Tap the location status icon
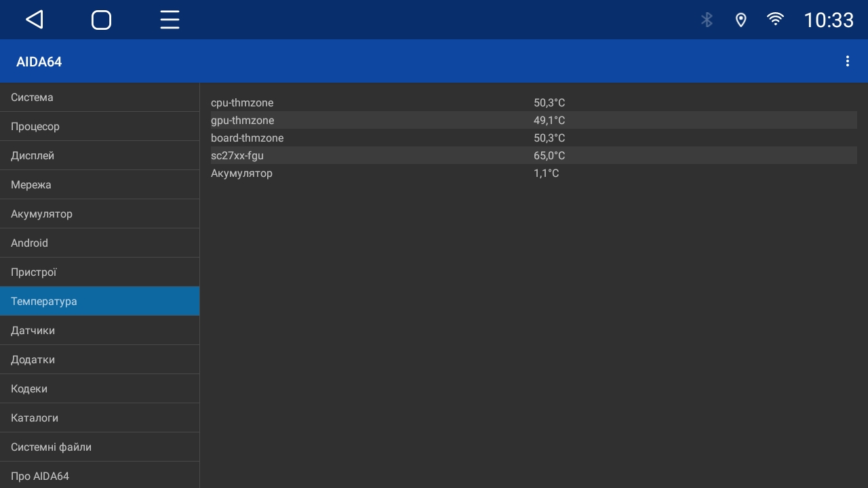The image size is (868, 488). [x=741, y=20]
